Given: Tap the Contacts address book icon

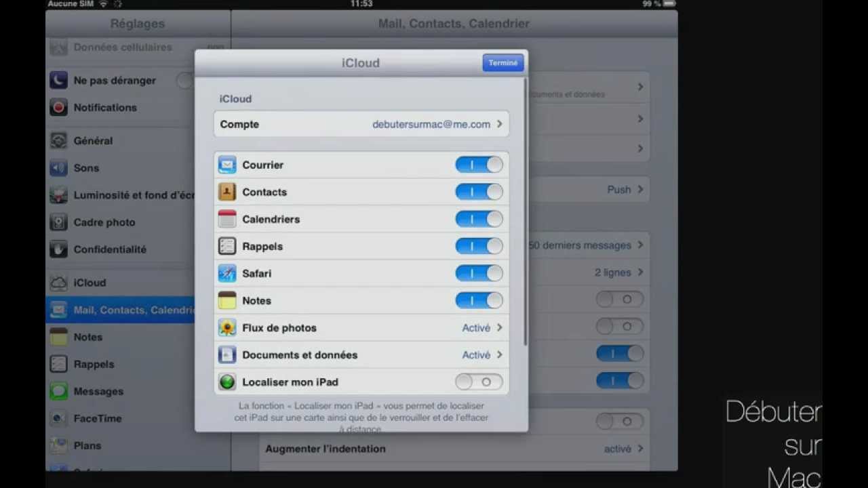Looking at the screenshot, I should [x=227, y=192].
